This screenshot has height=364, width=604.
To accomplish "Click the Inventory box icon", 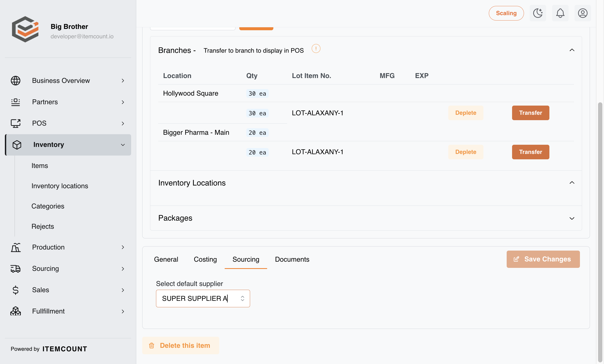I will click(x=17, y=145).
